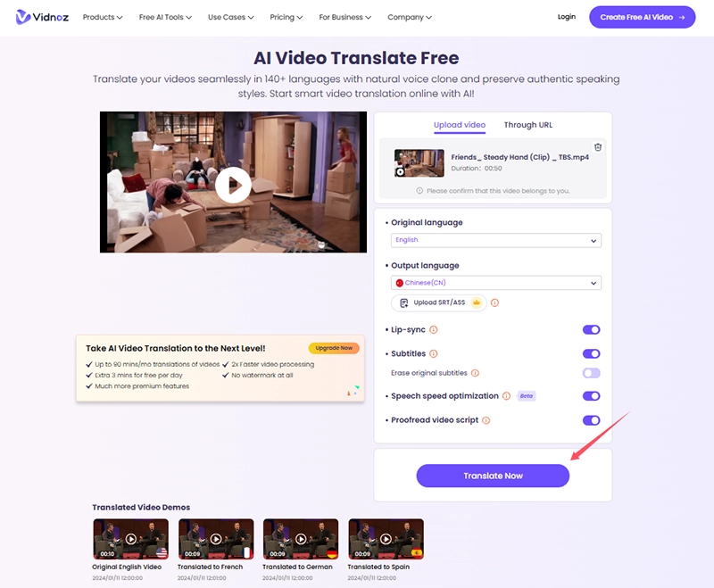
Task: Open the Translated to French demo thumbnail
Action: 216,539
